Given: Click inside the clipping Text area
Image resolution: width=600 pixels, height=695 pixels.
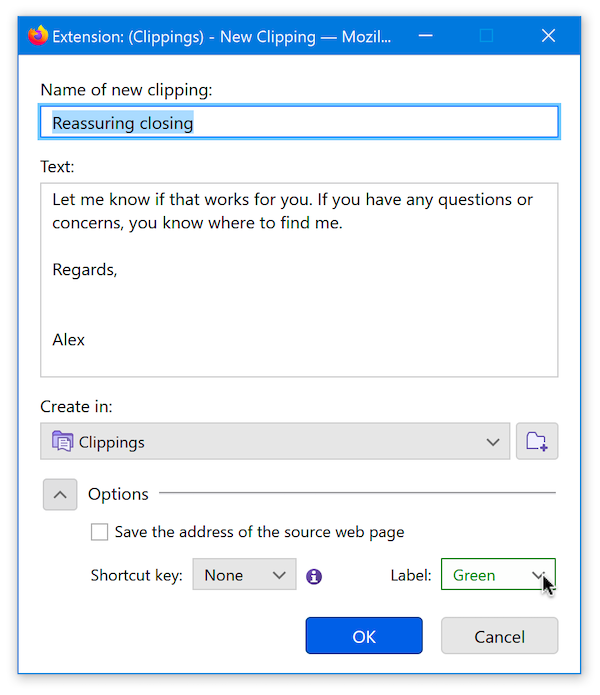Looking at the screenshot, I should tap(299, 280).
